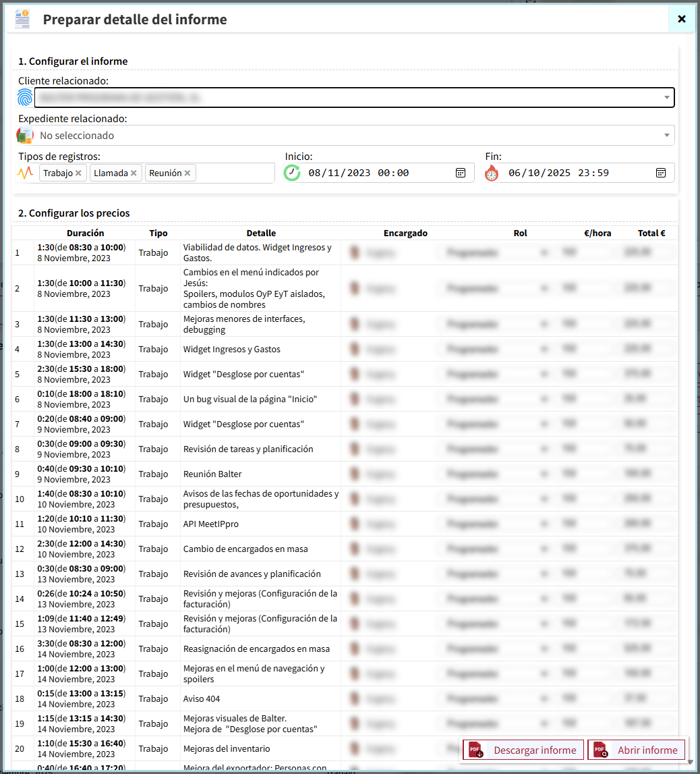Click the fingerprint icon beside Cliente relacionado
The width and height of the screenshot is (700, 774).
click(25, 98)
